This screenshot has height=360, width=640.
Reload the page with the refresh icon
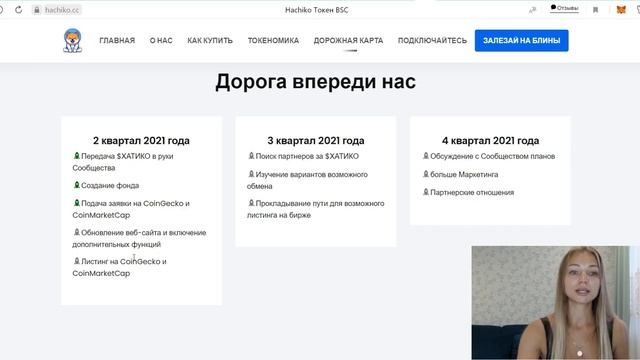pos(18,10)
